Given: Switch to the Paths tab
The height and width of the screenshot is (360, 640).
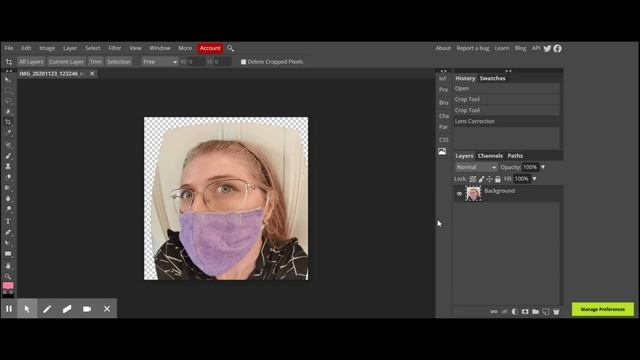Looking at the screenshot, I should [x=515, y=156].
